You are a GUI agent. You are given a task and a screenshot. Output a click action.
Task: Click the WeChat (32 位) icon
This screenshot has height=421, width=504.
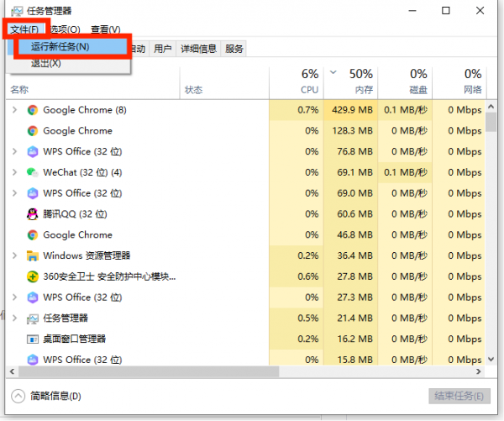[x=33, y=172]
